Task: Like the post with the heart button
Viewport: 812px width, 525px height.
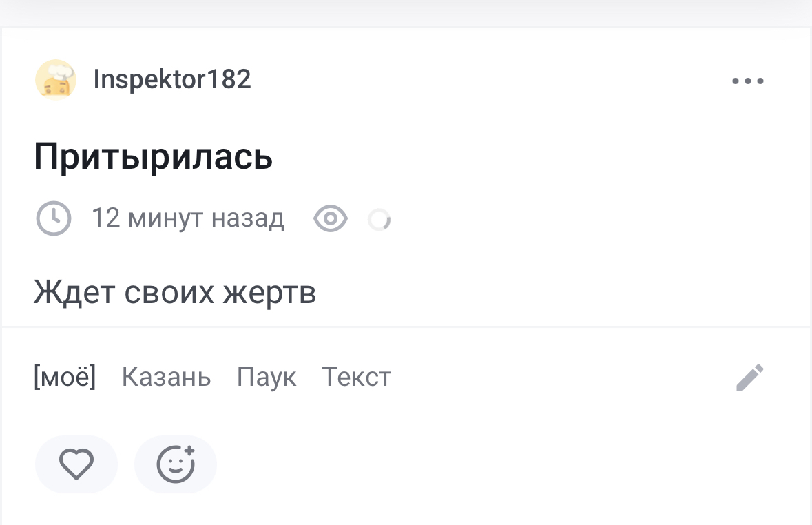Action: pyautogui.click(x=76, y=464)
